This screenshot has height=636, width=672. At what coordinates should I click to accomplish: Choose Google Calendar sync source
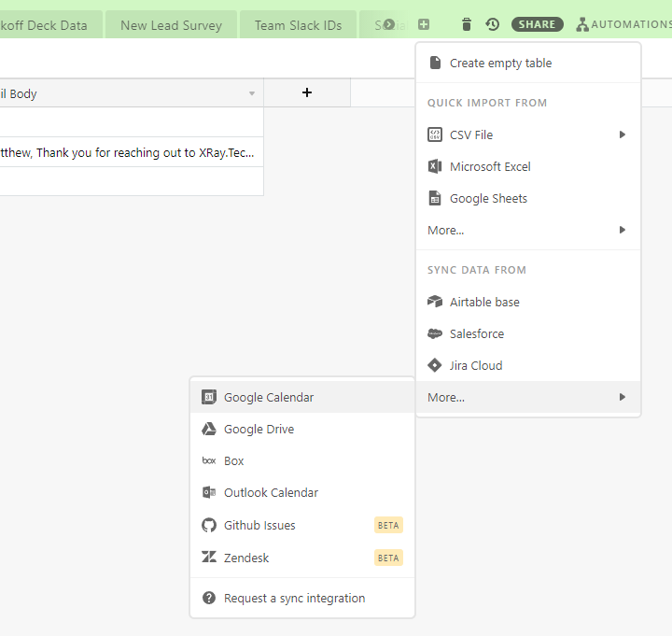tap(302, 397)
